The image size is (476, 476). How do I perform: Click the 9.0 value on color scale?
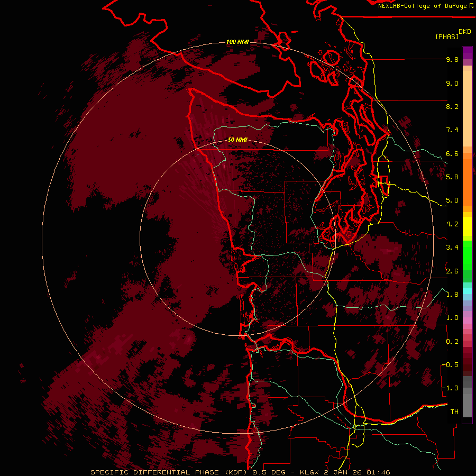click(452, 83)
